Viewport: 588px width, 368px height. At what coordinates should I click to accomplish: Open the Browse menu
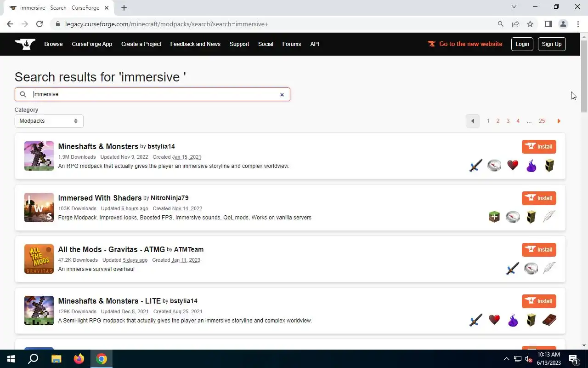[x=53, y=44]
